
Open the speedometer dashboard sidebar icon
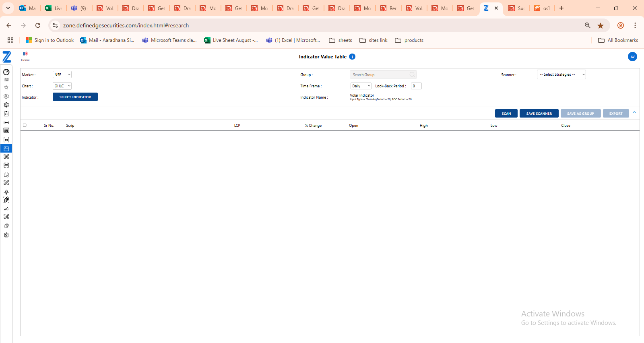[x=6, y=72]
